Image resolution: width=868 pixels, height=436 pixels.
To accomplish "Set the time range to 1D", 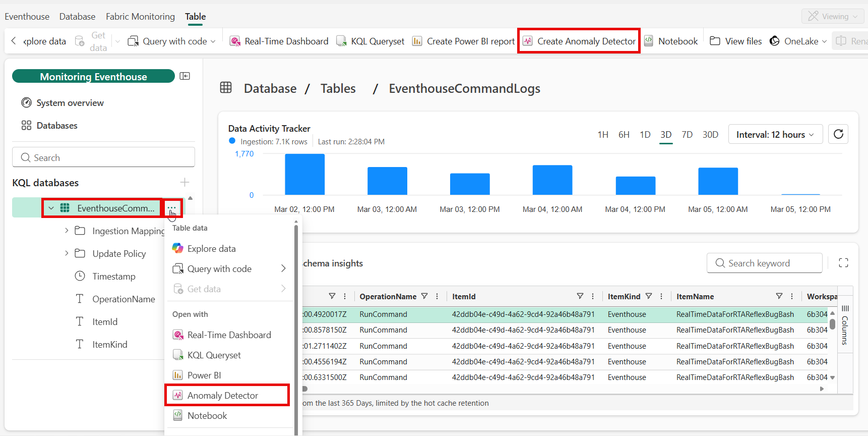I will pyautogui.click(x=645, y=135).
